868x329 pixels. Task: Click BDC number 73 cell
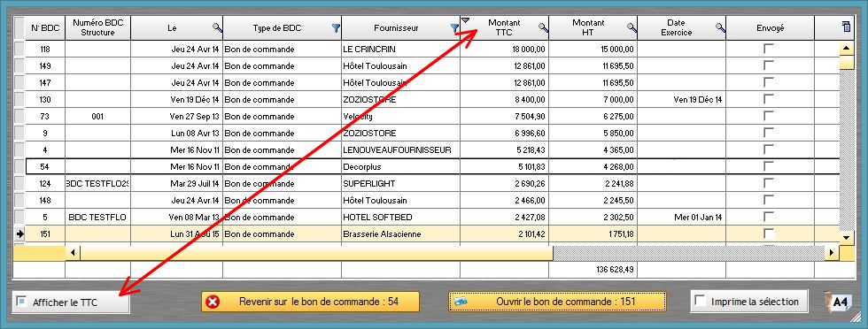pos(45,117)
